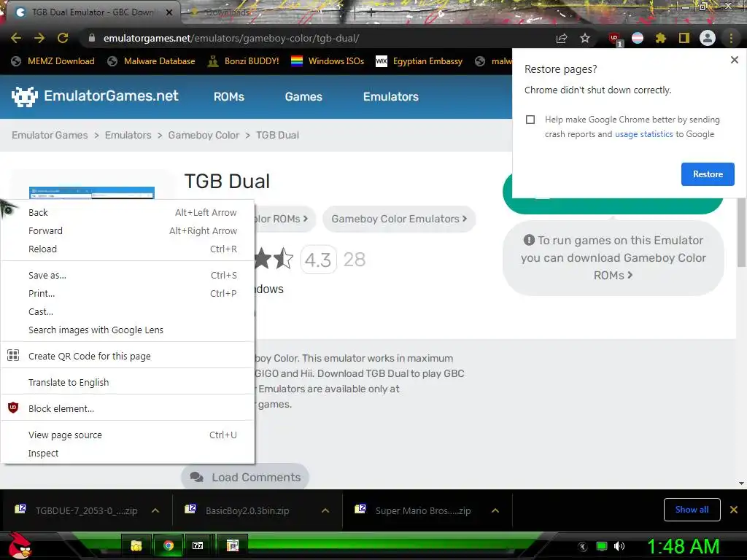Open Emulators in site navigation
747x560 pixels.
point(391,97)
